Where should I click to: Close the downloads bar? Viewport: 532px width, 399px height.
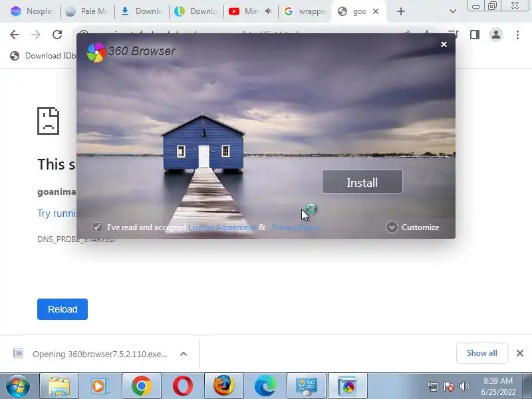click(x=520, y=353)
